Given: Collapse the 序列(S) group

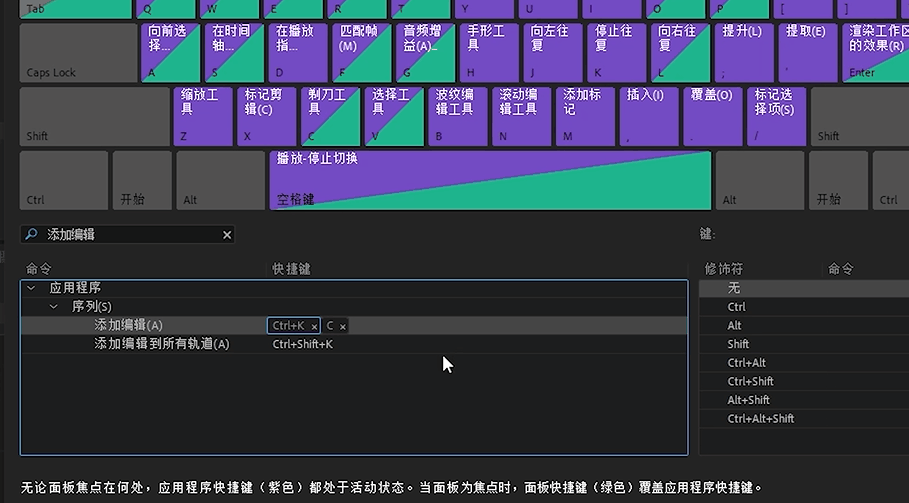Looking at the screenshot, I should (53, 307).
